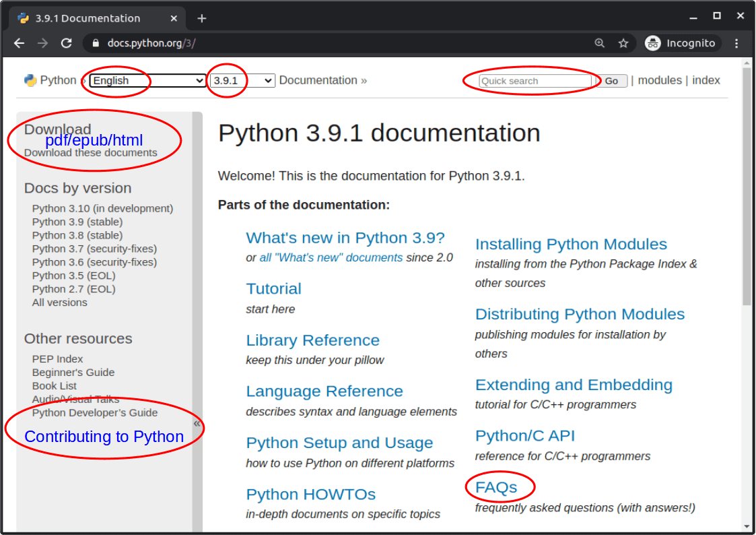The height and width of the screenshot is (535, 756).
Task: Open the language selector dropdown
Action: coord(145,80)
